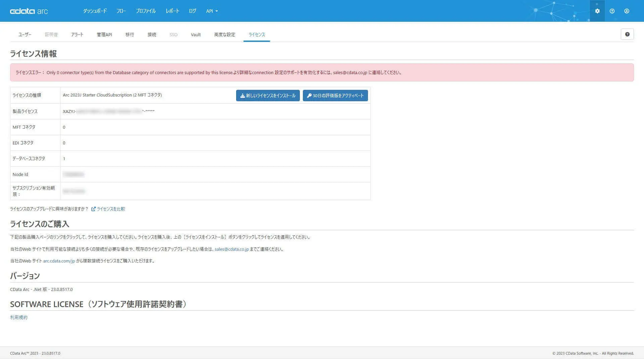Open the レポート menu item
This screenshot has height=359, width=644.
pos(172,11)
